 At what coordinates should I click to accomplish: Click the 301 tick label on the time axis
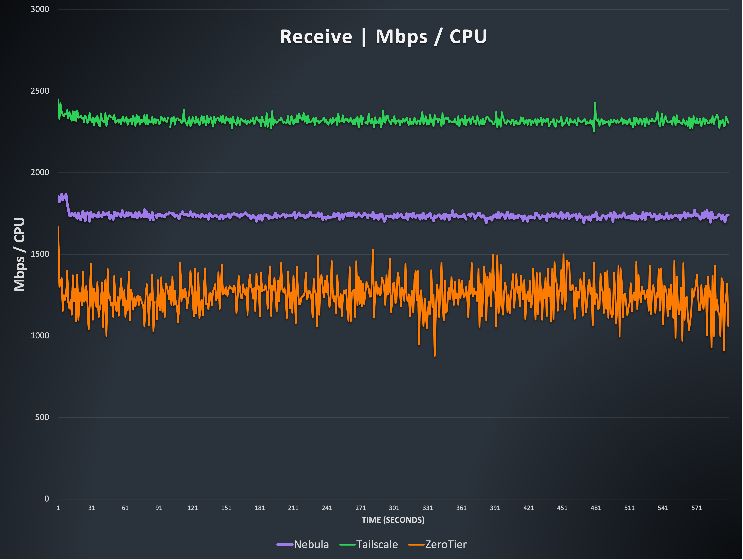[394, 508]
